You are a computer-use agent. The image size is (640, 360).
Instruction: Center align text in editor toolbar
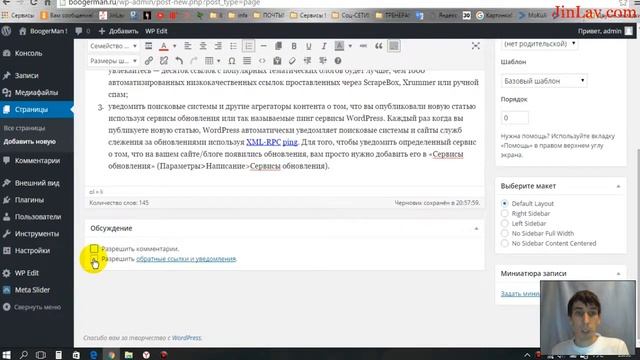(202, 46)
